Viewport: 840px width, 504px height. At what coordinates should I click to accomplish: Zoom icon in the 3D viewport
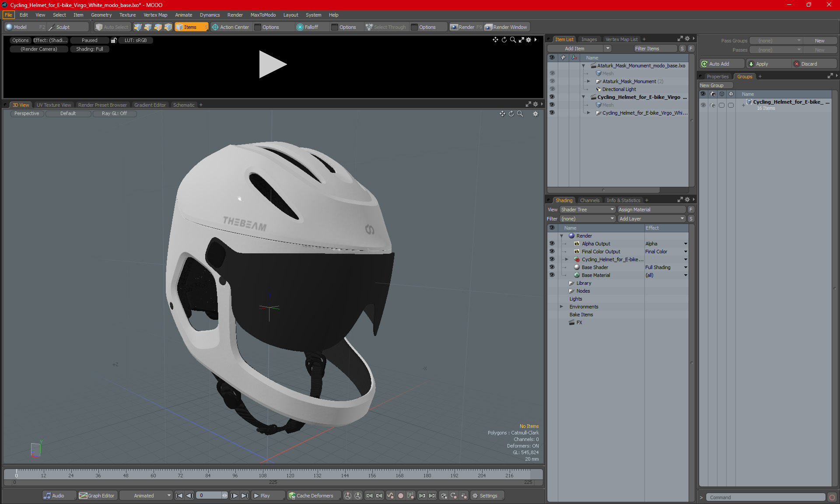click(x=520, y=114)
